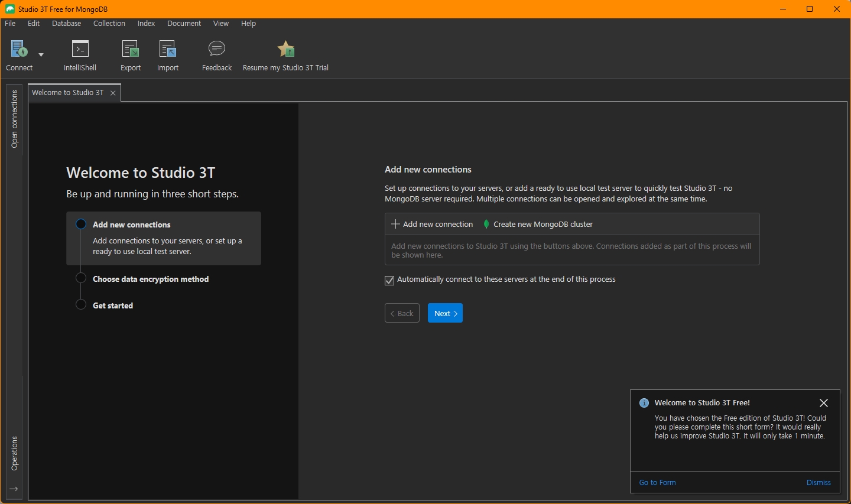Click the arrow icon below Operations
The width and height of the screenshot is (851, 504).
(14, 489)
